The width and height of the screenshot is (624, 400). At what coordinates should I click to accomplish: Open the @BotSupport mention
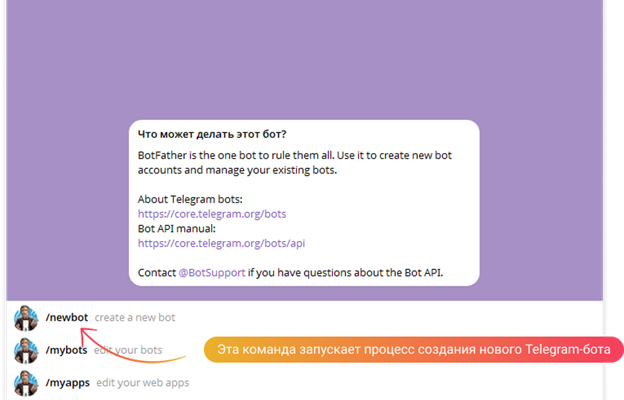point(211,272)
